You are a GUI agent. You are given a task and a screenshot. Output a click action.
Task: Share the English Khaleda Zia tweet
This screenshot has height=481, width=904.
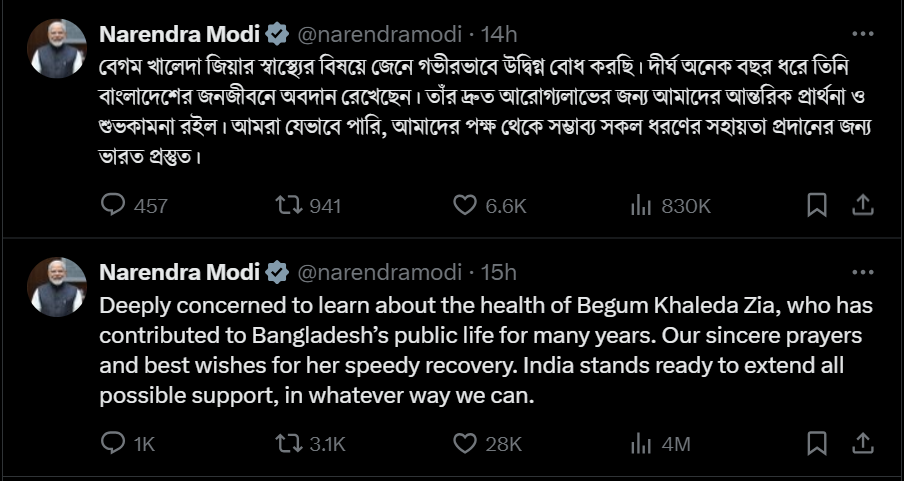coord(862,444)
